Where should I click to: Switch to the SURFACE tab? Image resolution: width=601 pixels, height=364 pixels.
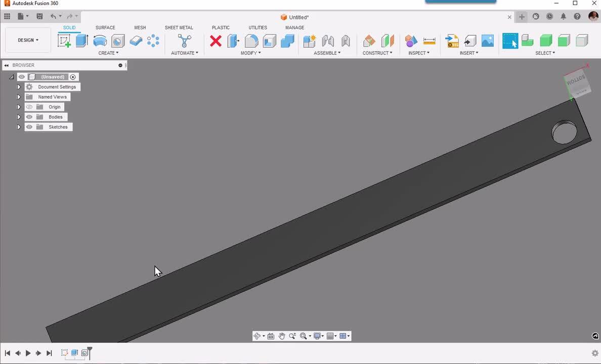coord(105,28)
